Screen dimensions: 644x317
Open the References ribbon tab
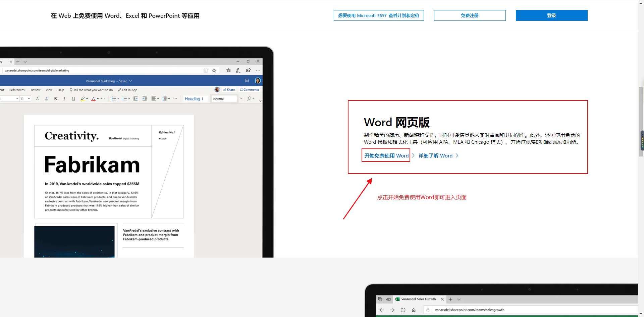click(17, 90)
